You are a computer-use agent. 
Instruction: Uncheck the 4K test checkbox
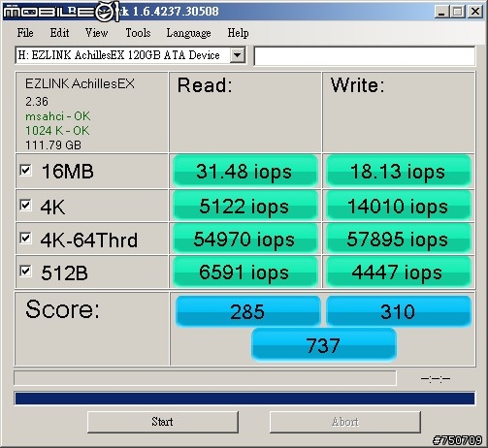25,205
